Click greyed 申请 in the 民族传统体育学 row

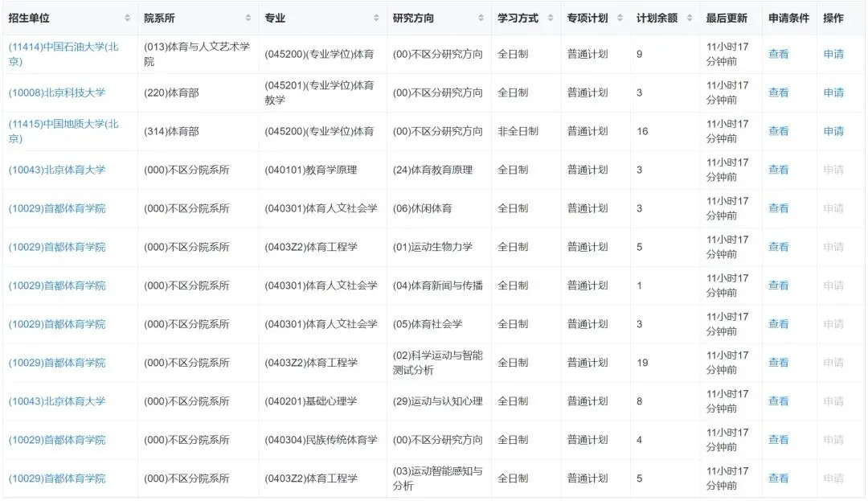[x=833, y=440]
